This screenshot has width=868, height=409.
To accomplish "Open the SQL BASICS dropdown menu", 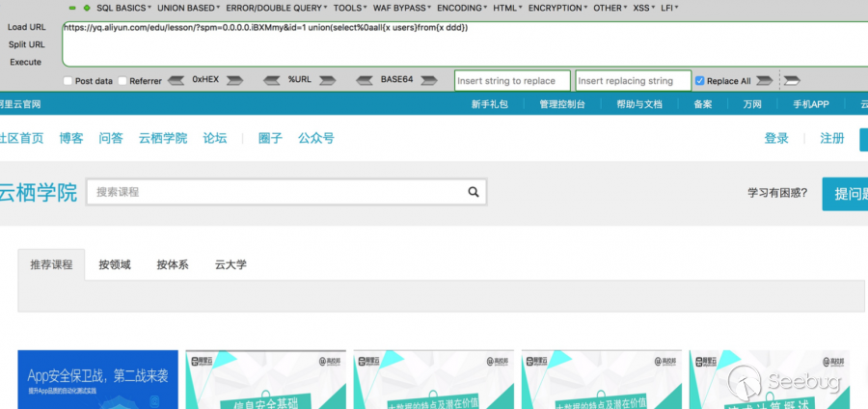I will 124,9.
